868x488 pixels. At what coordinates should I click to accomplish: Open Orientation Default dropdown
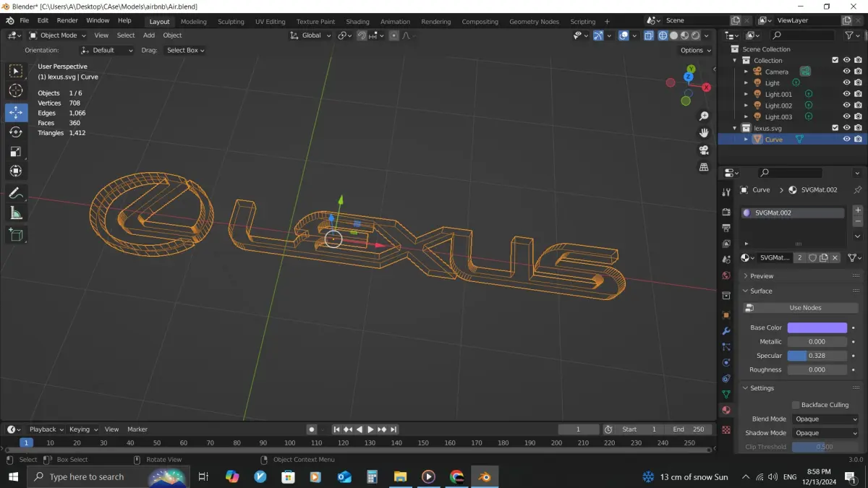click(107, 50)
